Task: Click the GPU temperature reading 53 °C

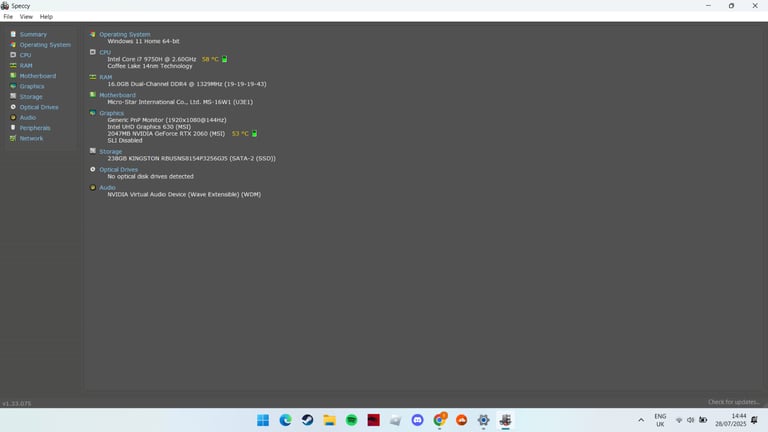Action: click(x=240, y=133)
